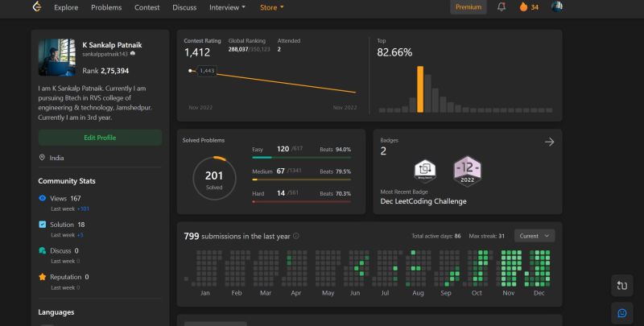Click the Solution checkmark icon
This screenshot has height=326, width=644.
click(43, 225)
